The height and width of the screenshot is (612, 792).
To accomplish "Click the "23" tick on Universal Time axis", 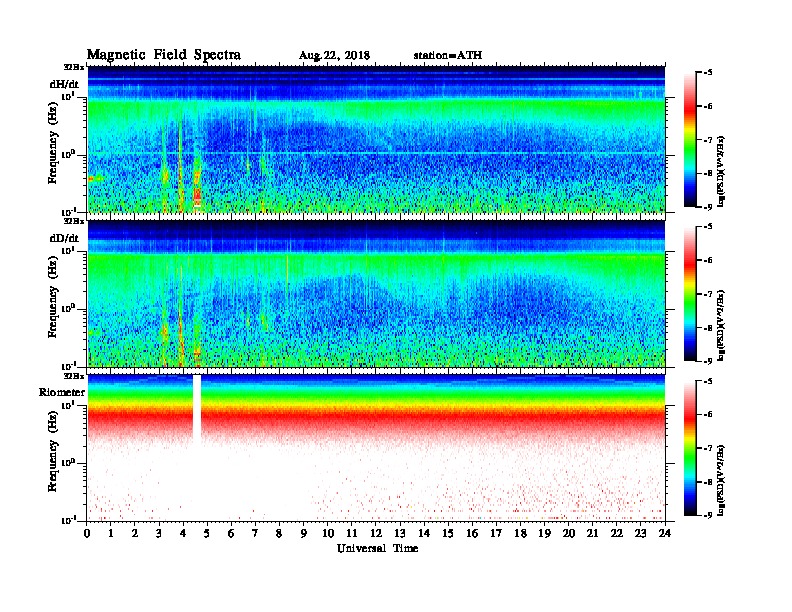I will 640,533.
